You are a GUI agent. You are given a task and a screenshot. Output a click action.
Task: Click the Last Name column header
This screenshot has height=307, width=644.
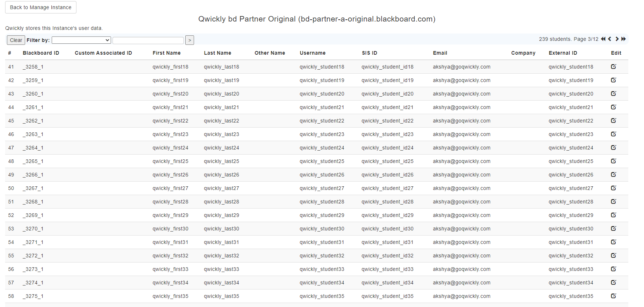[x=217, y=53]
